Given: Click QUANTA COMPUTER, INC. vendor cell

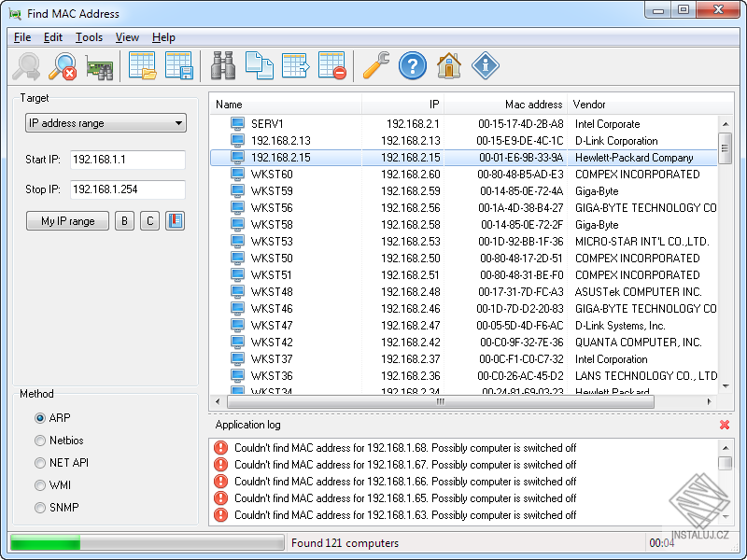Looking at the screenshot, I should tap(638, 343).
